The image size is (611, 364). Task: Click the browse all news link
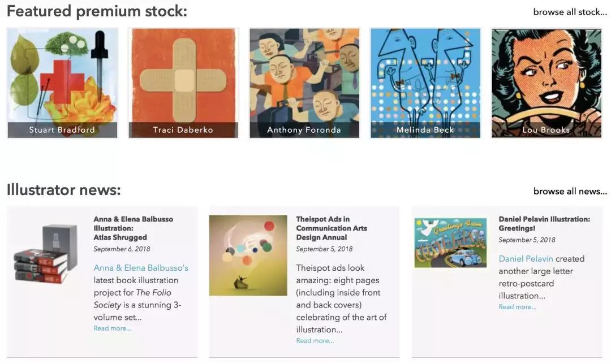570,191
